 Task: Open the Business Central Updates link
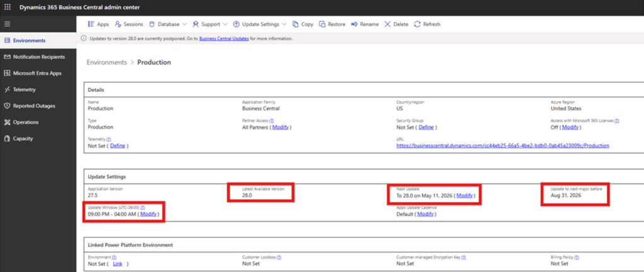(x=224, y=38)
